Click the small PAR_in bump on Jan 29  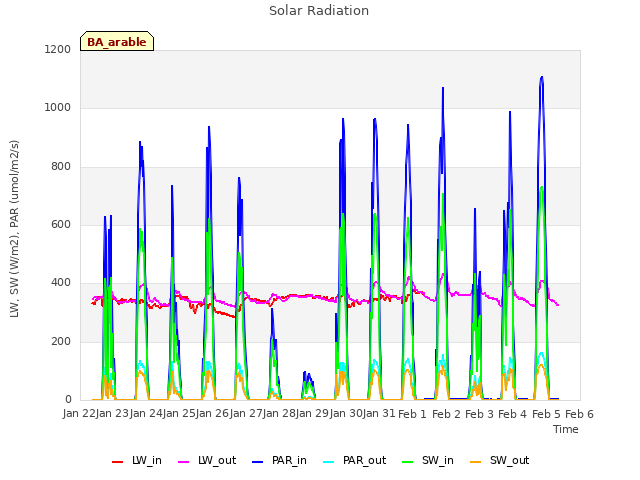[307, 373]
